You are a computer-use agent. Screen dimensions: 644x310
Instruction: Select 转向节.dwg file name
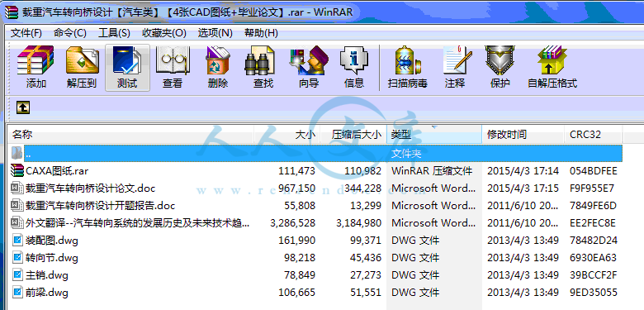tap(52, 258)
